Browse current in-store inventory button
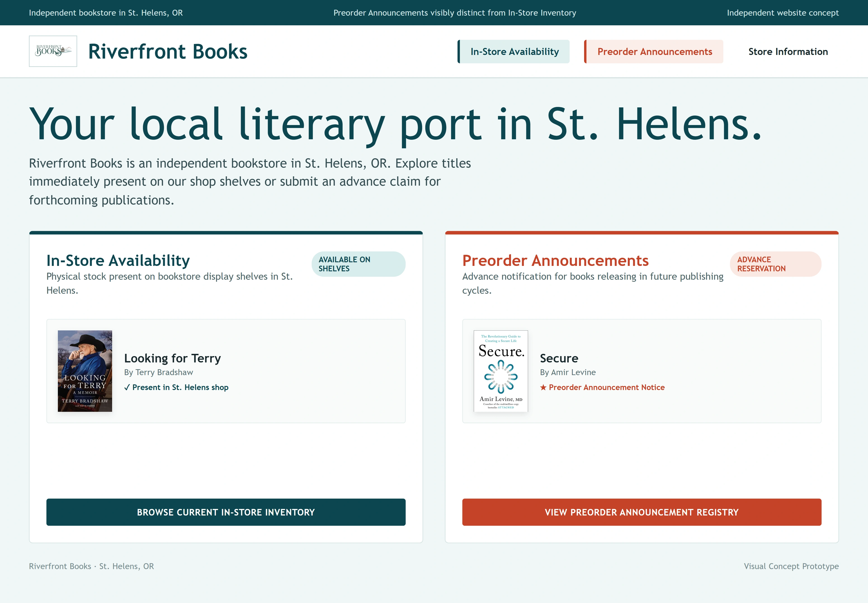This screenshot has width=868, height=603. [x=226, y=512]
